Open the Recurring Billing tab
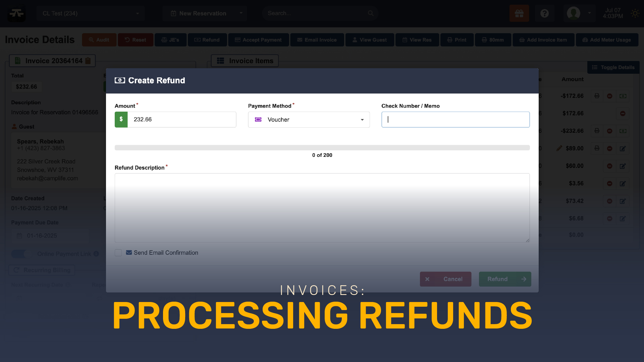 pyautogui.click(x=42, y=270)
